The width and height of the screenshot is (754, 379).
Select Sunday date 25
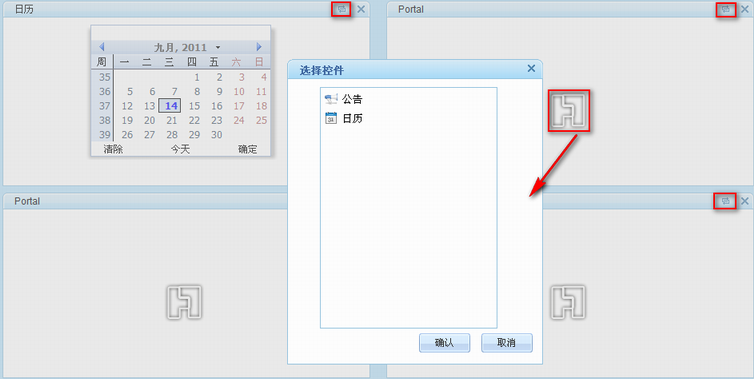pos(261,120)
